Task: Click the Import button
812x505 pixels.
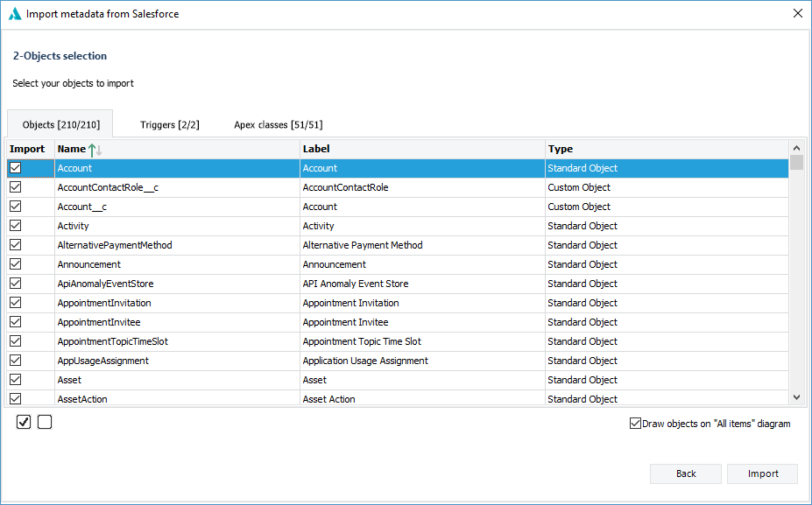Action: 761,473
